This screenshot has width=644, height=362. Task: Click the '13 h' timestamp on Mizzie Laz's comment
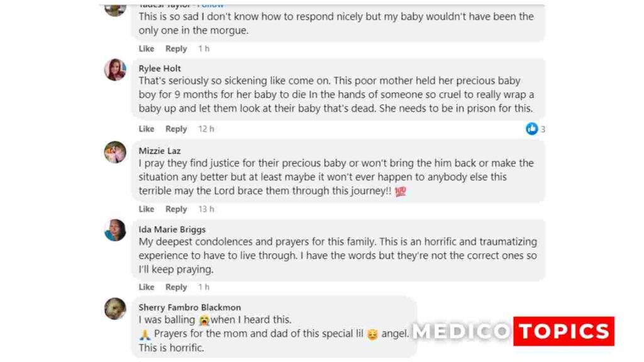(206, 209)
